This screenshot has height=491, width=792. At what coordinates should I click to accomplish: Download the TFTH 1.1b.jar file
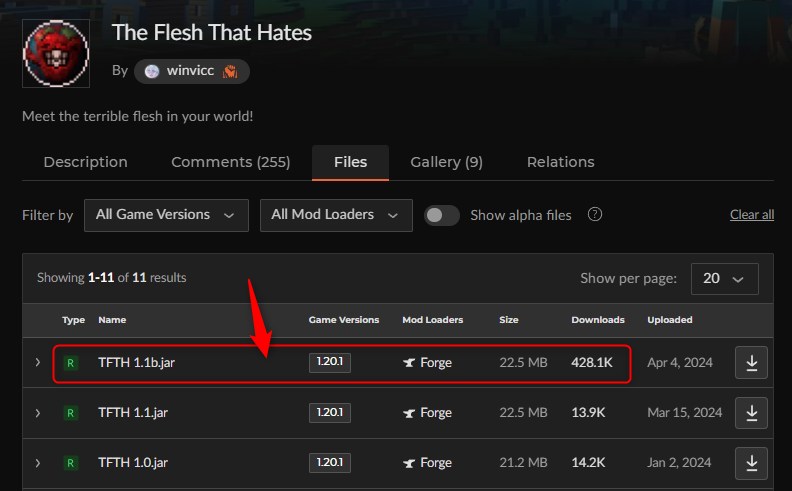click(751, 363)
